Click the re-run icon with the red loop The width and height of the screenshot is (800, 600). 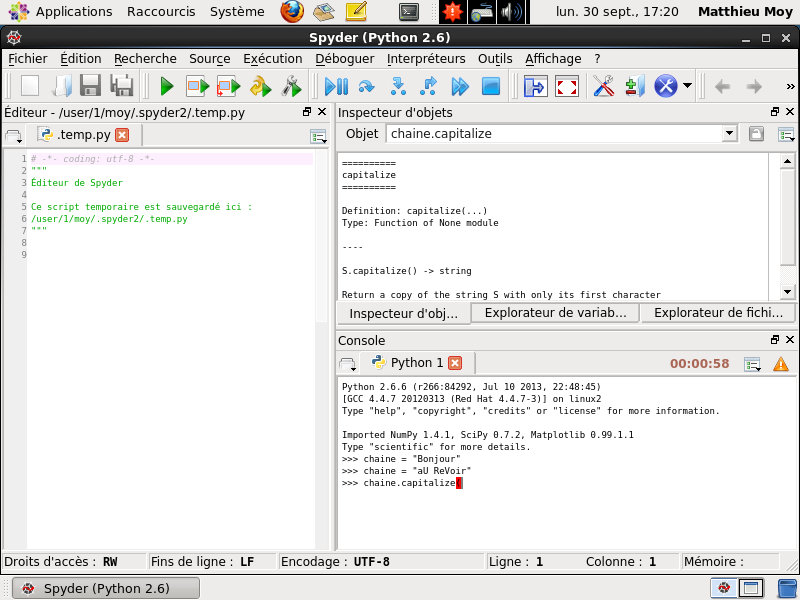pyautogui.click(x=228, y=86)
